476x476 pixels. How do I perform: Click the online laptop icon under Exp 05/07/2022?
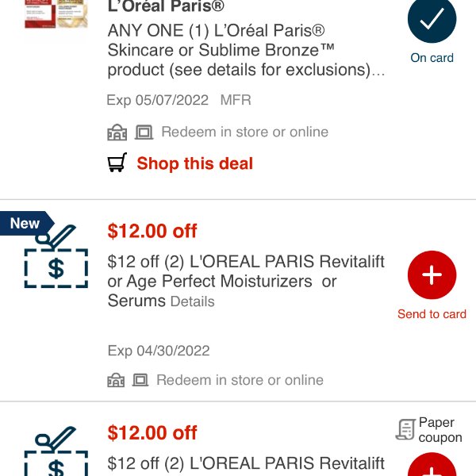pos(144,132)
